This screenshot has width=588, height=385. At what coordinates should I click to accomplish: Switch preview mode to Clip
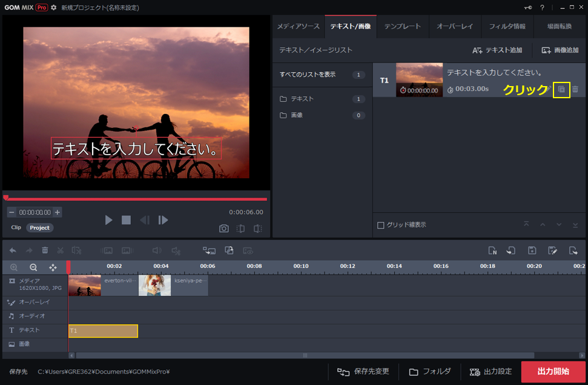(16, 228)
